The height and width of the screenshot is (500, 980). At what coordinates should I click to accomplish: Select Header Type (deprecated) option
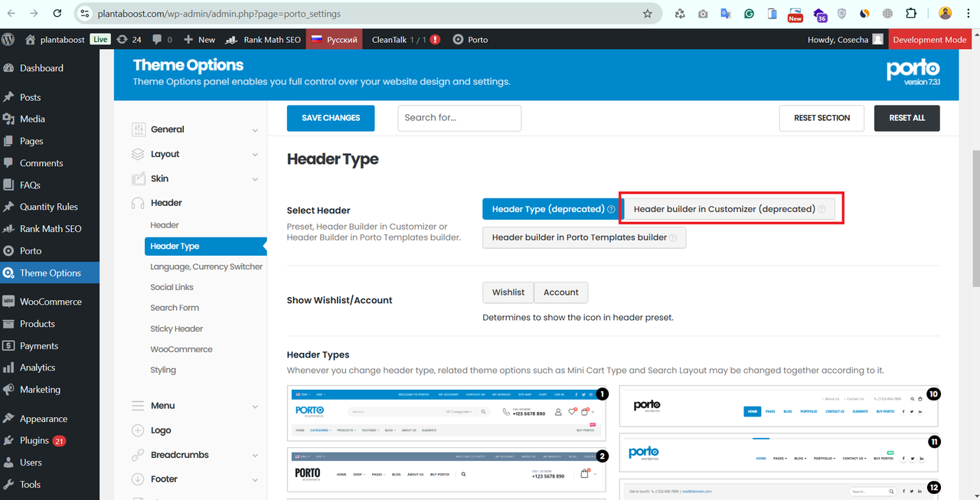553,209
